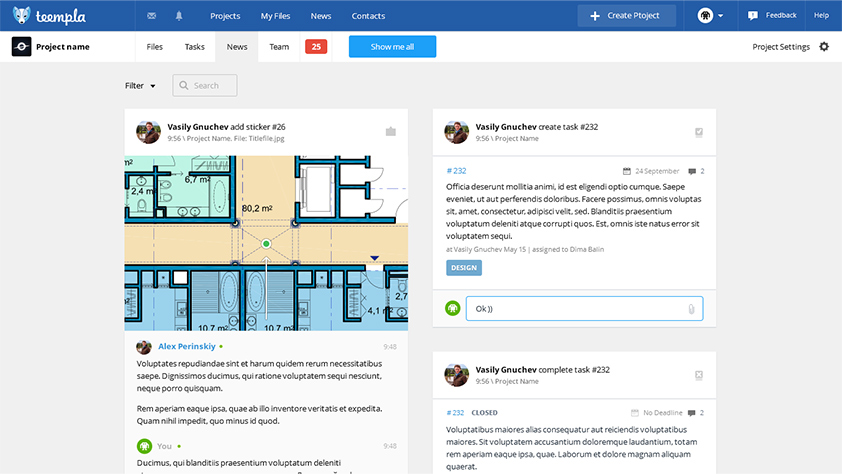Click the comments bubble icon on task #232
842x474 pixels.
tap(692, 171)
